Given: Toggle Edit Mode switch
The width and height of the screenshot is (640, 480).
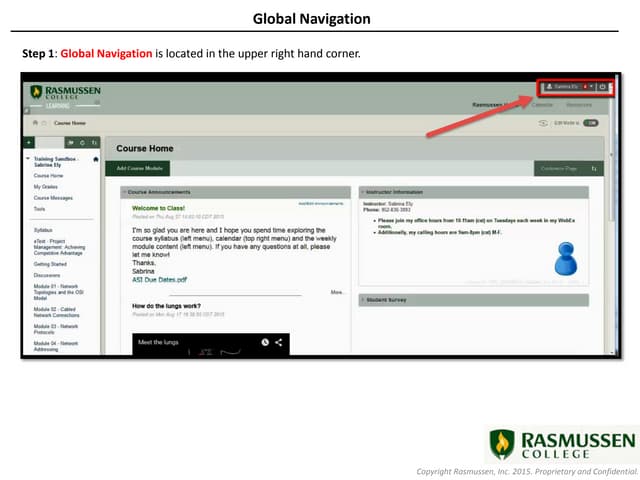Looking at the screenshot, I should tap(590, 122).
